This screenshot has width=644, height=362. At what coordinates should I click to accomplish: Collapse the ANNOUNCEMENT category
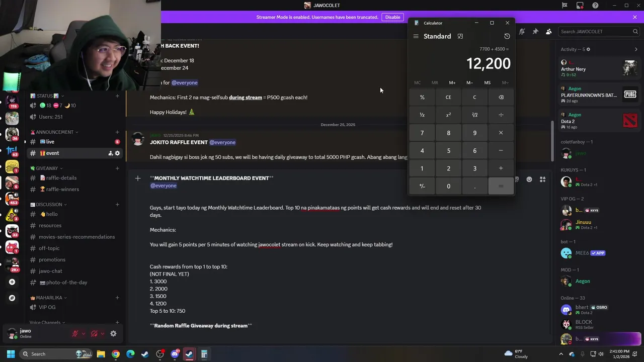55,132
